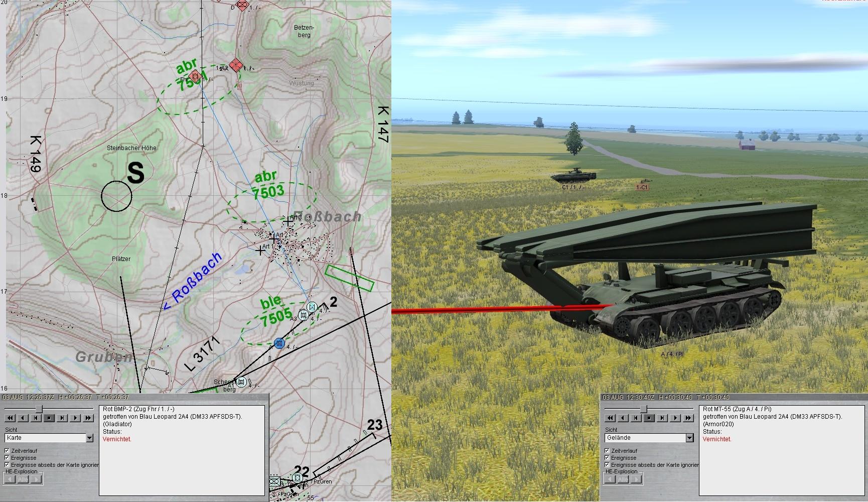Toggle 'Ereignisse abseits der Karte' in left panel
This screenshot has width=868, height=502.
point(8,465)
